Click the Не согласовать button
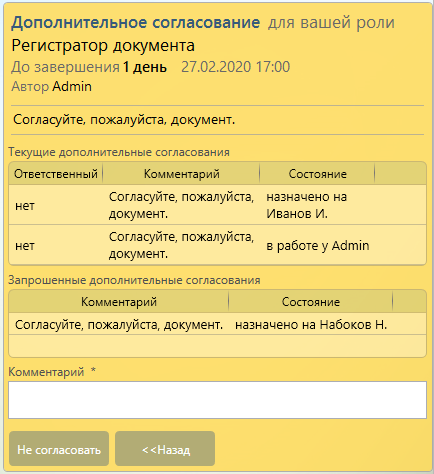 59,449
